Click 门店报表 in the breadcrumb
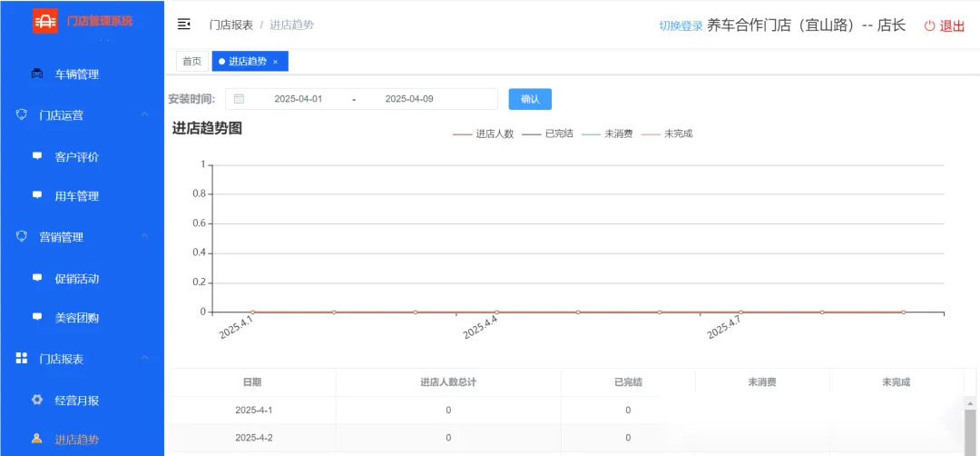The height and width of the screenshot is (456, 980). pyautogui.click(x=231, y=25)
